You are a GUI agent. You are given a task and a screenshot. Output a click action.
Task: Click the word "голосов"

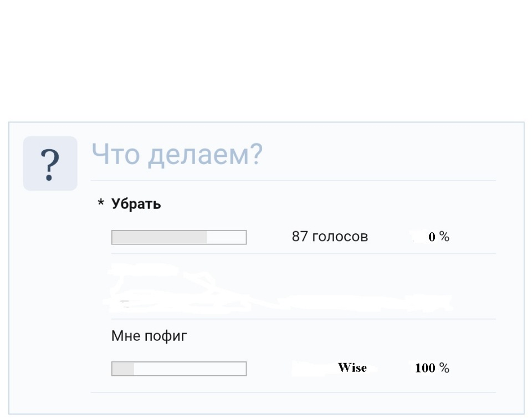coord(340,237)
